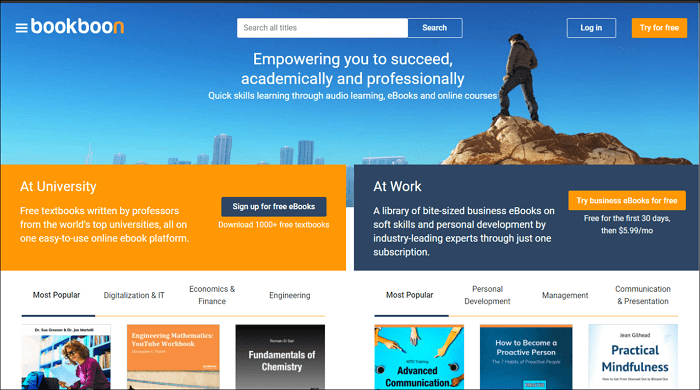Select the Engineering tab
700x390 pixels.
pyautogui.click(x=290, y=295)
